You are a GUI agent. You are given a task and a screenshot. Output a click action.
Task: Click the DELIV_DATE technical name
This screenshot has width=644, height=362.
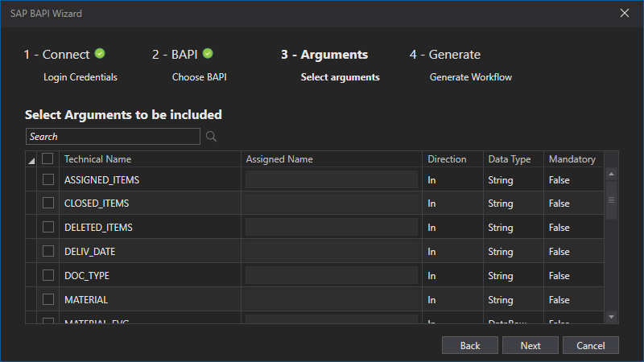click(x=89, y=252)
